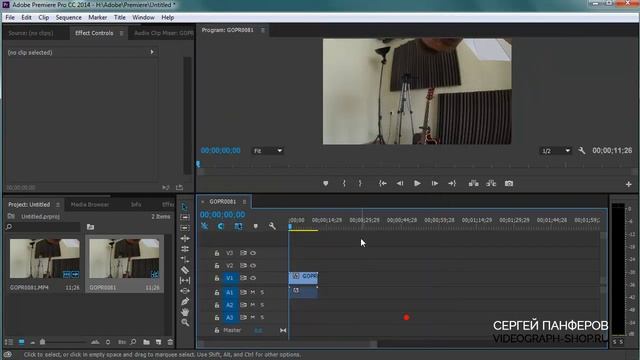Viewport: 640px width, 360px height.
Task: Switch to Source tab
Action: (31, 33)
